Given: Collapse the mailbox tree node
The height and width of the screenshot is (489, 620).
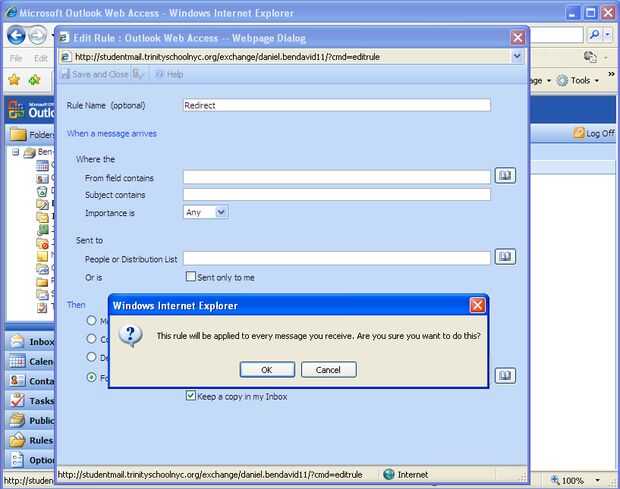Looking at the screenshot, I should click(15, 152).
